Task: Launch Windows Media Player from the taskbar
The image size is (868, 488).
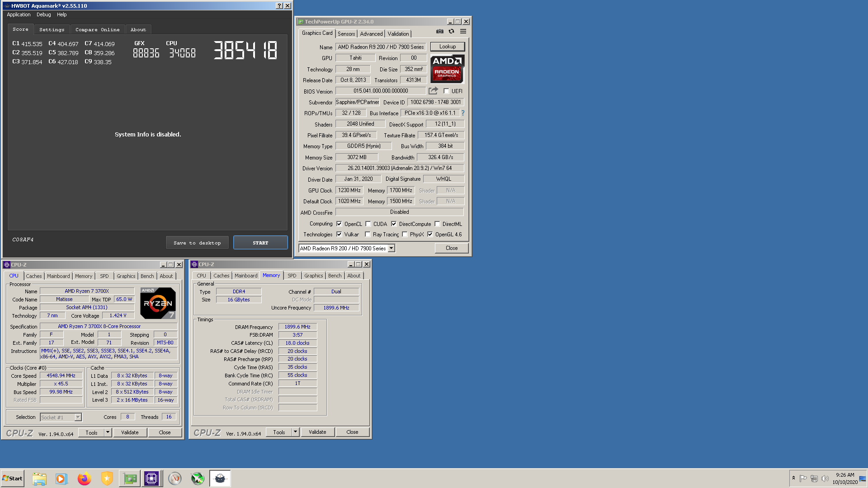Action: [61, 479]
